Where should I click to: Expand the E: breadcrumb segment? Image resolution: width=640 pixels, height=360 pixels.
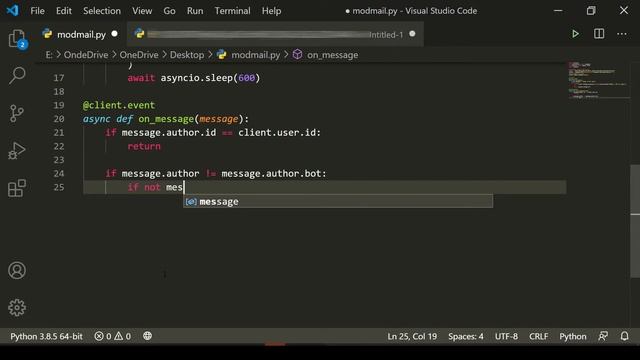(49, 55)
